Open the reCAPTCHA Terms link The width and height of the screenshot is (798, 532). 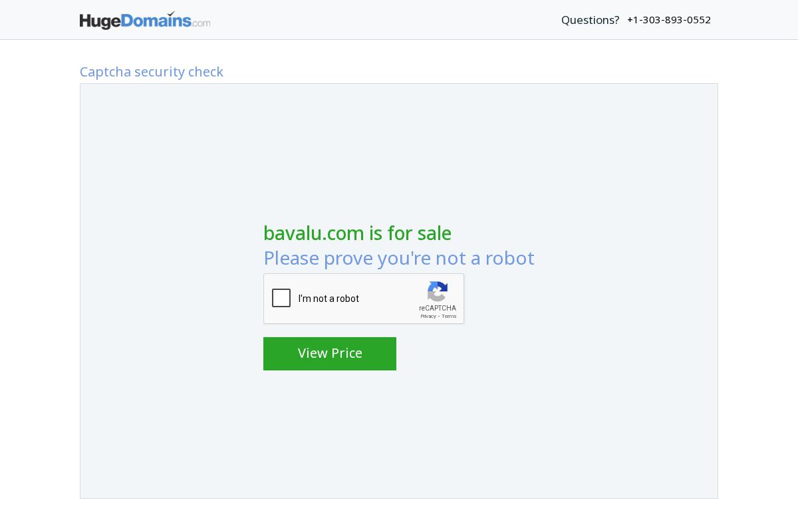click(x=449, y=316)
